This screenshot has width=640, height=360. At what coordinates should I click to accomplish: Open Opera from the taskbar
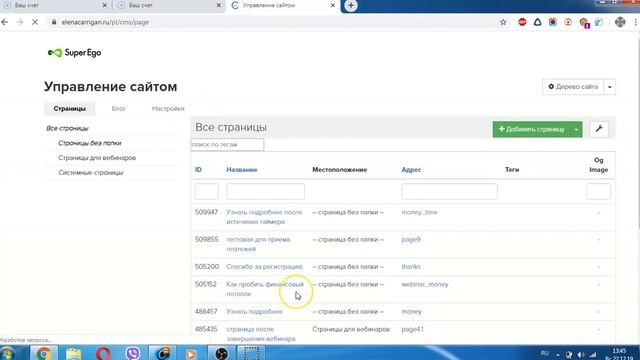pyautogui.click(x=103, y=353)
